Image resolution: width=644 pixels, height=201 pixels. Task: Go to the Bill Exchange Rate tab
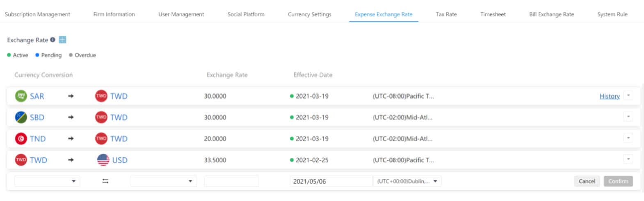point(551,14)
